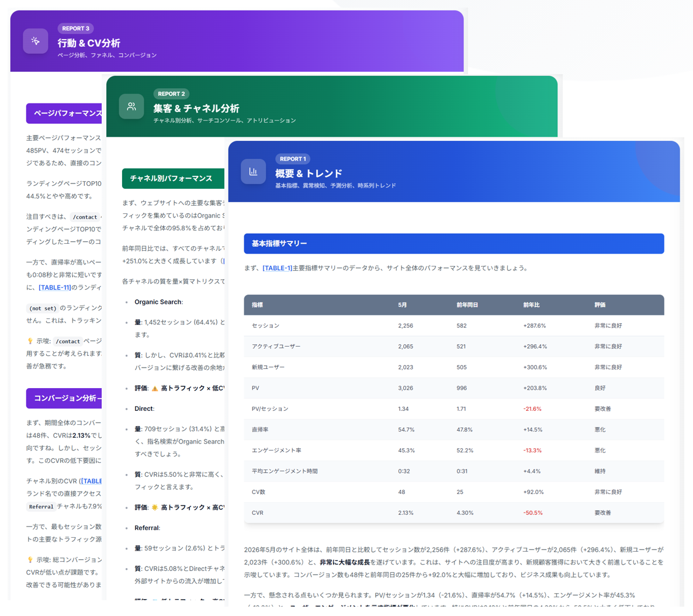Click the 前年比 column header

coord(531,304)
